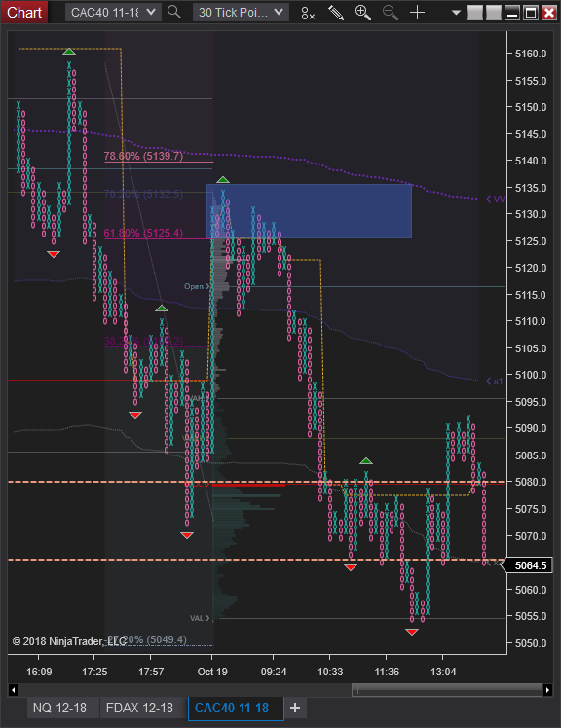Switch to the FDAX 12-18 tab
Screen dimensions: 561x728
[x=139, y=708]
